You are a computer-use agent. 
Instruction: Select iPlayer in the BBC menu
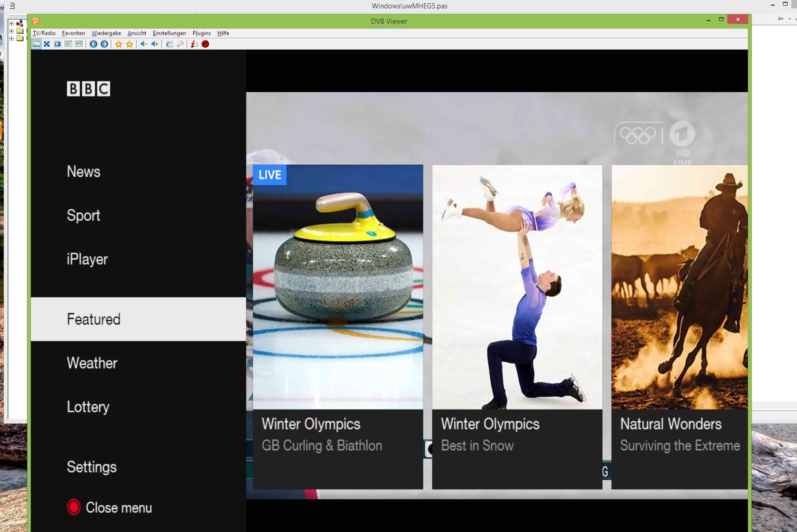coord(87,259)
